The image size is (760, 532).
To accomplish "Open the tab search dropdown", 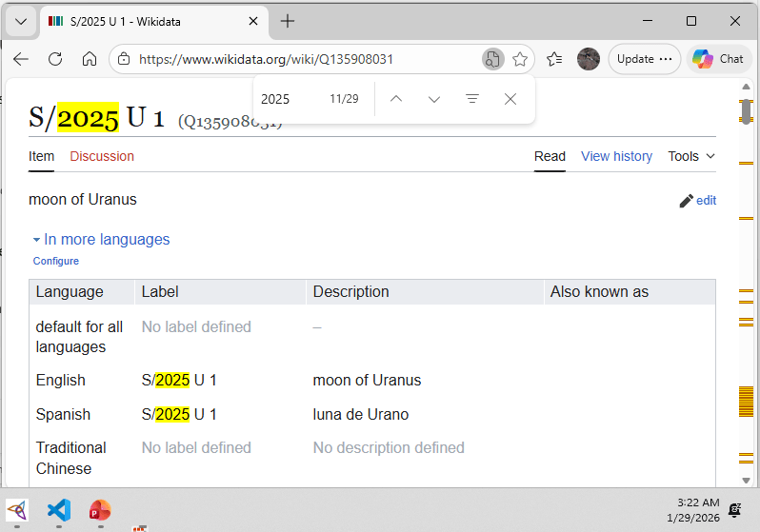I will (x=21, y=21).
